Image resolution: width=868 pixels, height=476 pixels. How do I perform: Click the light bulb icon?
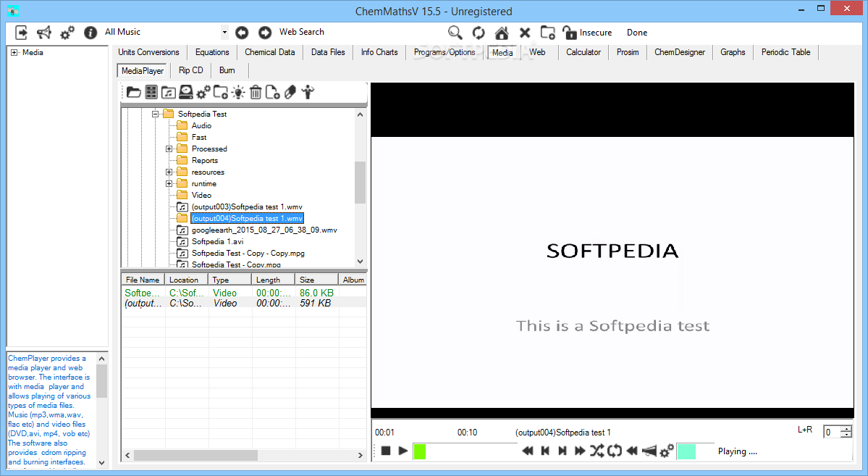click(x=238, y=93)
